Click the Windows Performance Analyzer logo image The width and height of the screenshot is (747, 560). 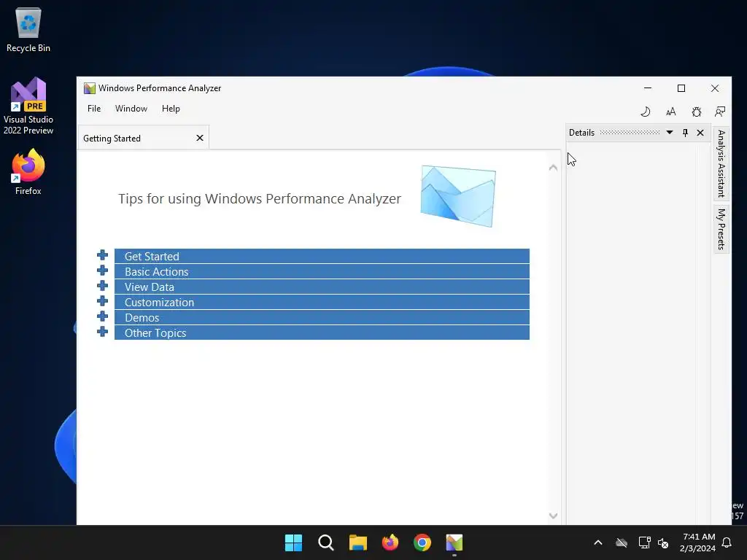(458, 195)
